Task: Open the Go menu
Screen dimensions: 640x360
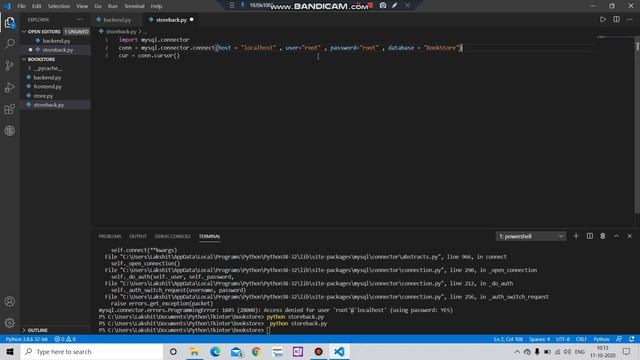Action: tap(98, 6)
